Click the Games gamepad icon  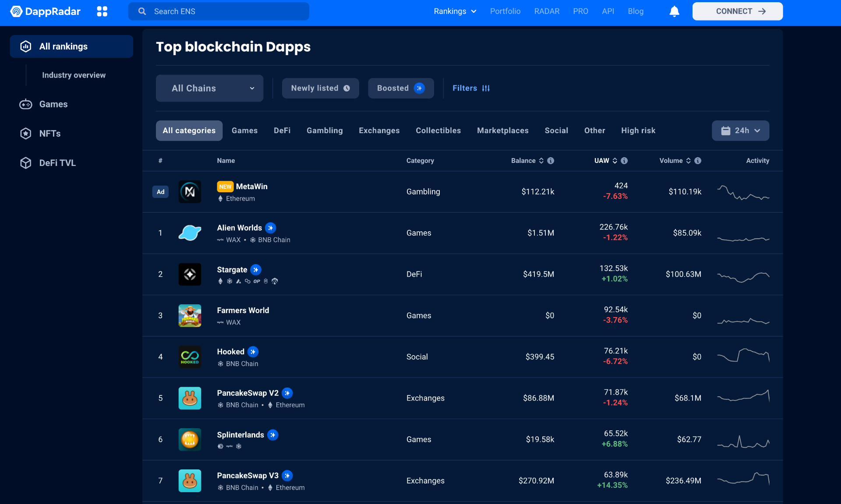pos(26,104)
